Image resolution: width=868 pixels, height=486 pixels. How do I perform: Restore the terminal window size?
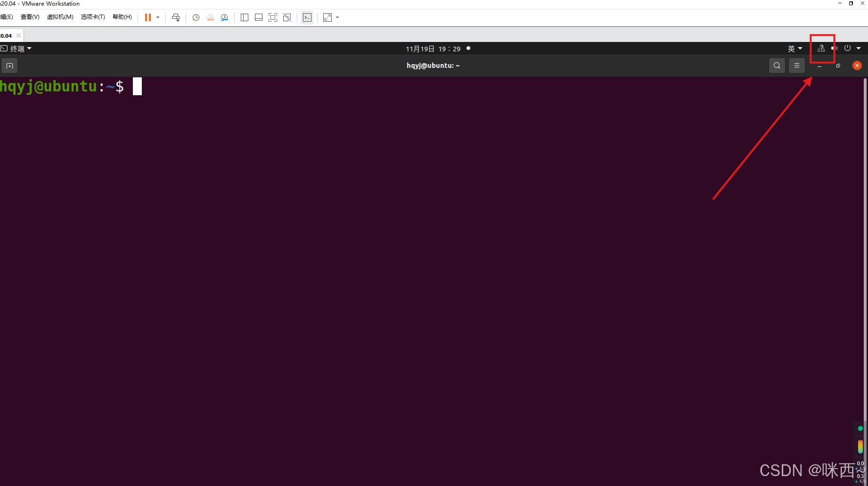point(838,66)
